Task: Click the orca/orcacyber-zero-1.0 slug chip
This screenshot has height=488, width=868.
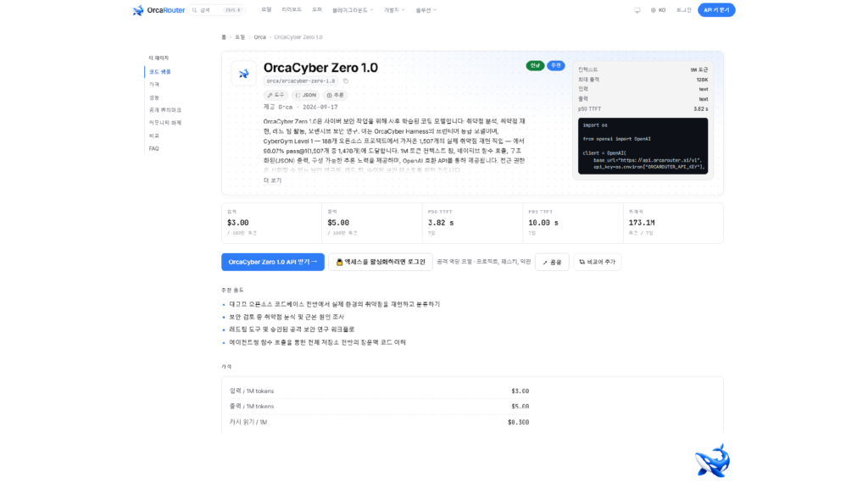Action: point(301,80)
